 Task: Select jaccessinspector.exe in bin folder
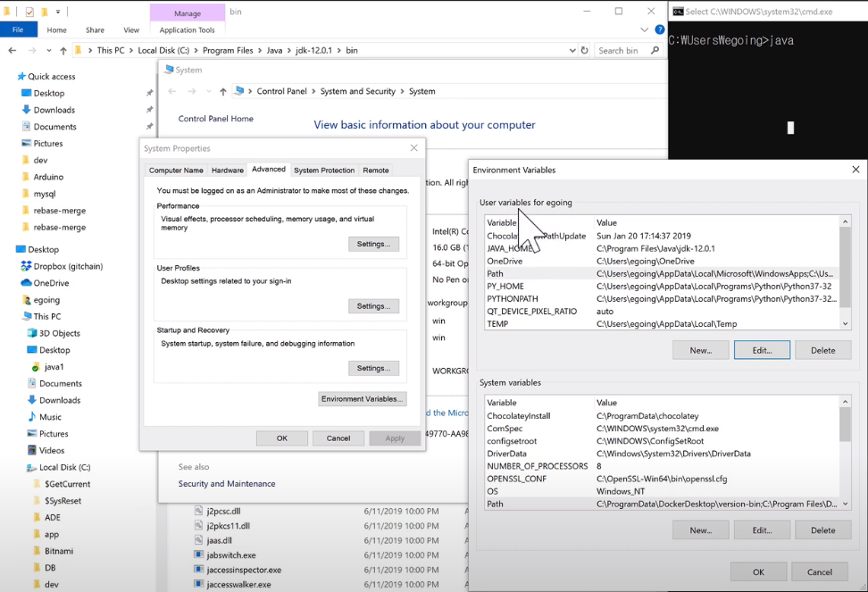[244, 570]
